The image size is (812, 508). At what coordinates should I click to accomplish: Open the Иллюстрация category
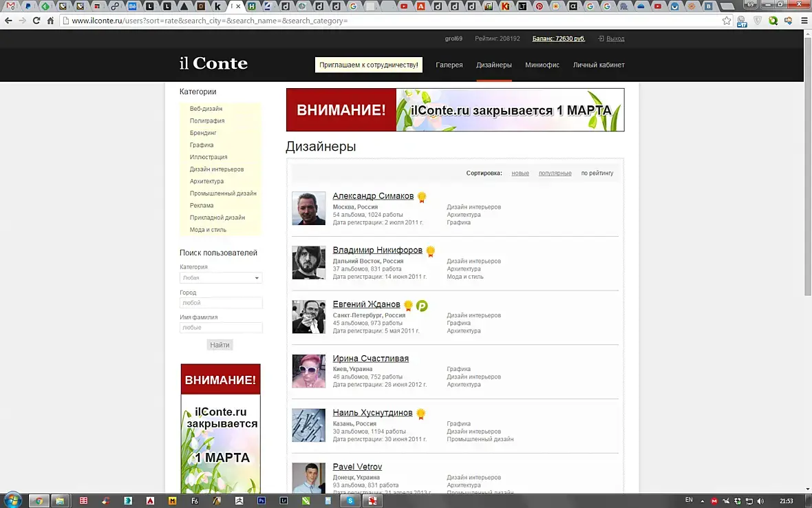tap(209, 157)
